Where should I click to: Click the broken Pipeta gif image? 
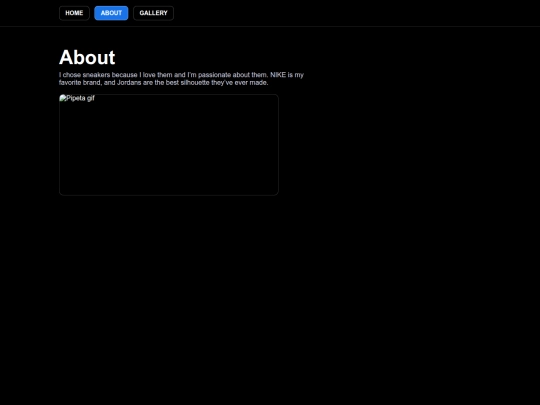point(169,145)
